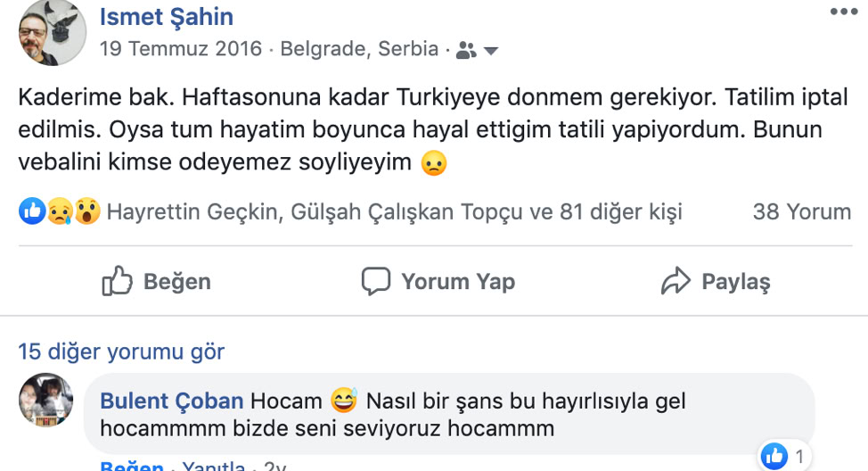This screenshot has height=471, width=868.
Task: Open Hayrettin Geçkin in reactions list
Action: pos(192,211)
